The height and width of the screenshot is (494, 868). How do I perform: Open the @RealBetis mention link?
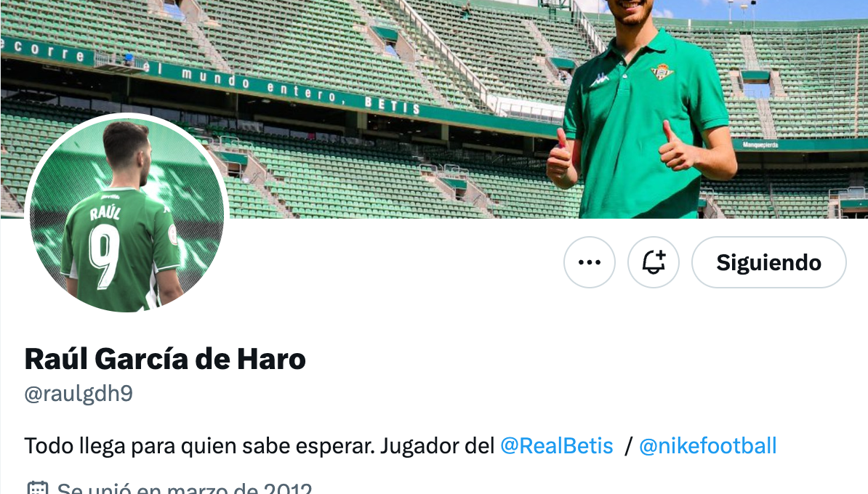[556, 446]
